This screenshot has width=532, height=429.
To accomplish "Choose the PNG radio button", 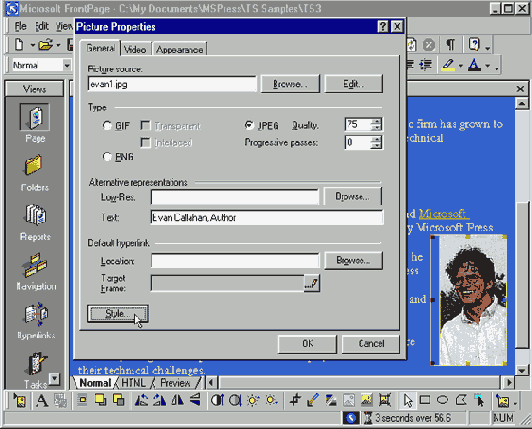I will pyautogui.click(x=107, y=156).
